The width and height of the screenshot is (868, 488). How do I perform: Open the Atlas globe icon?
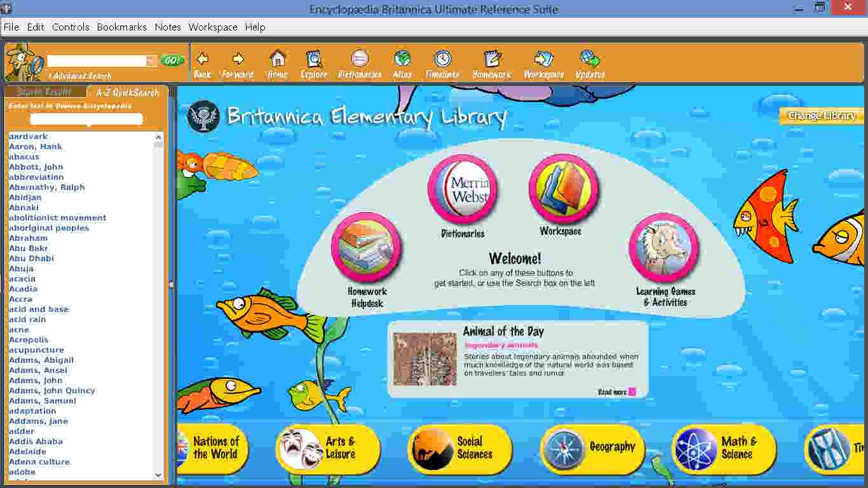click(402, 60)
